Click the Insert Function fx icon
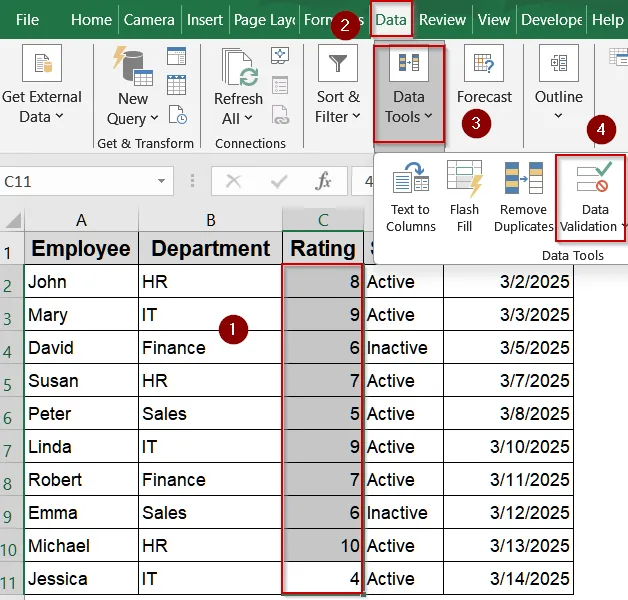 323,181
